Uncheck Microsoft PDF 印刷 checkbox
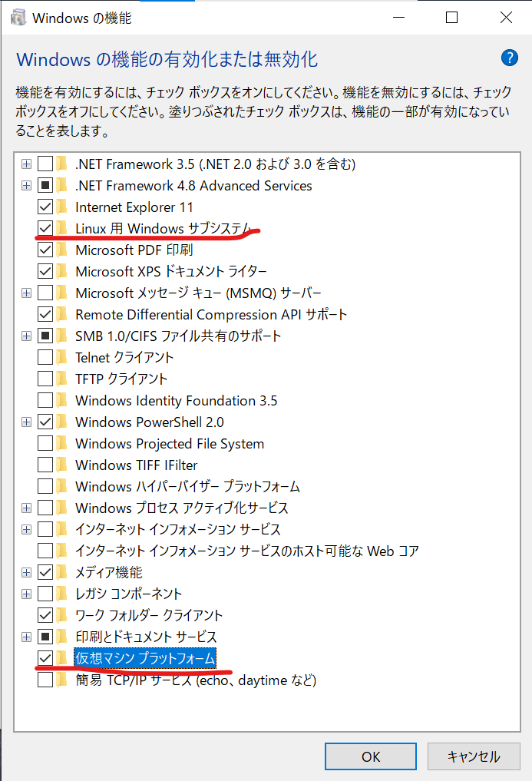 click(x=45, y=250)
